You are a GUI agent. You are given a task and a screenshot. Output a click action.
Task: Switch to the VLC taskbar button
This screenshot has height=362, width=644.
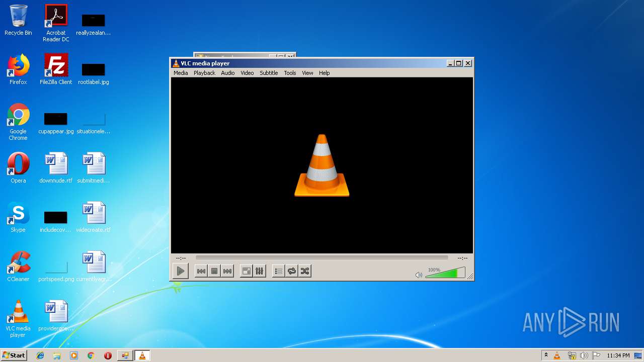(x=142, y=355)
